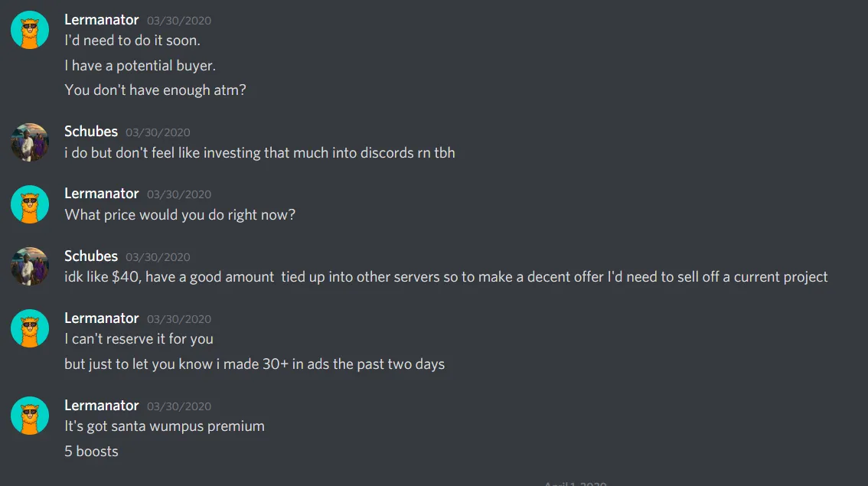Screen dimensions: 868x486
Task: Click the message about making 30+ in ads
Action: 254,364
